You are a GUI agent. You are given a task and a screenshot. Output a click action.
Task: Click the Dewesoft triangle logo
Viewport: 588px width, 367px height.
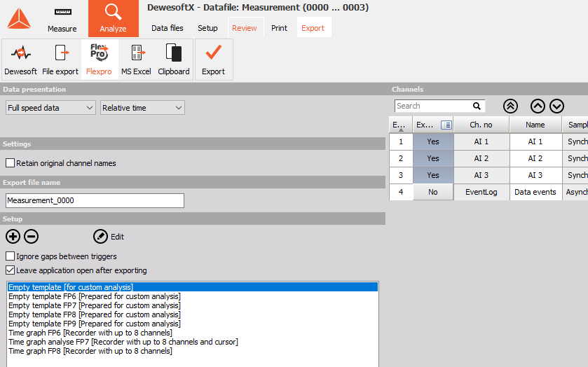click(x=19, y=18)
